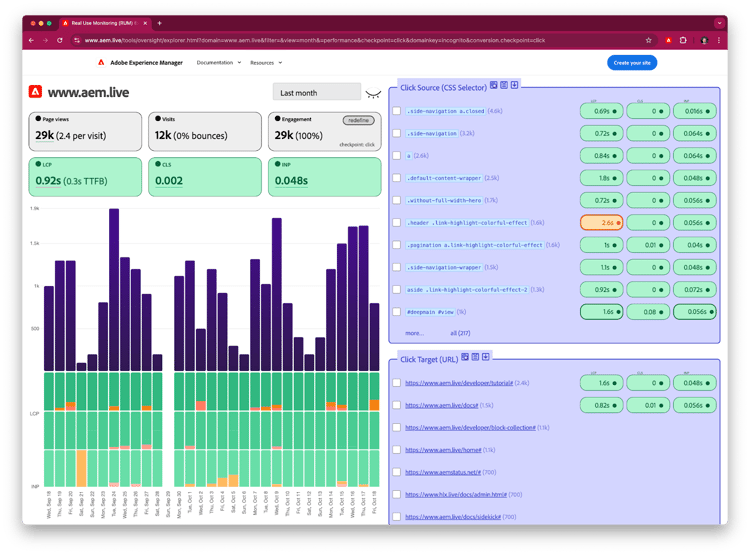Select the Visits metric card
This screenshot has width=750, height=554.
205,132
